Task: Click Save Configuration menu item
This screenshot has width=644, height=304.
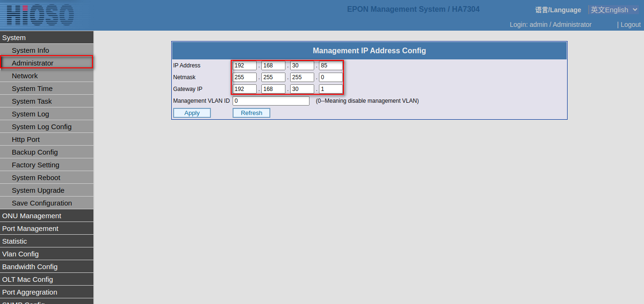Action: tap(42, 203)
